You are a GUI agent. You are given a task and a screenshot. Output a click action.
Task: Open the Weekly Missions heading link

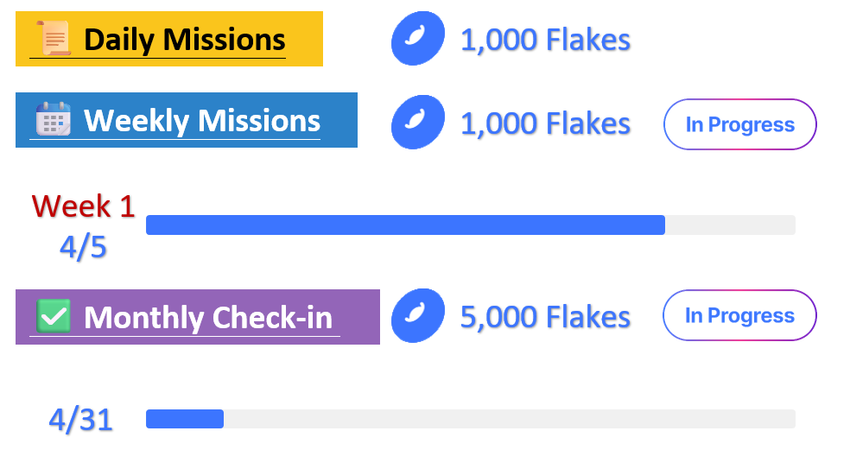pos(202,121)
